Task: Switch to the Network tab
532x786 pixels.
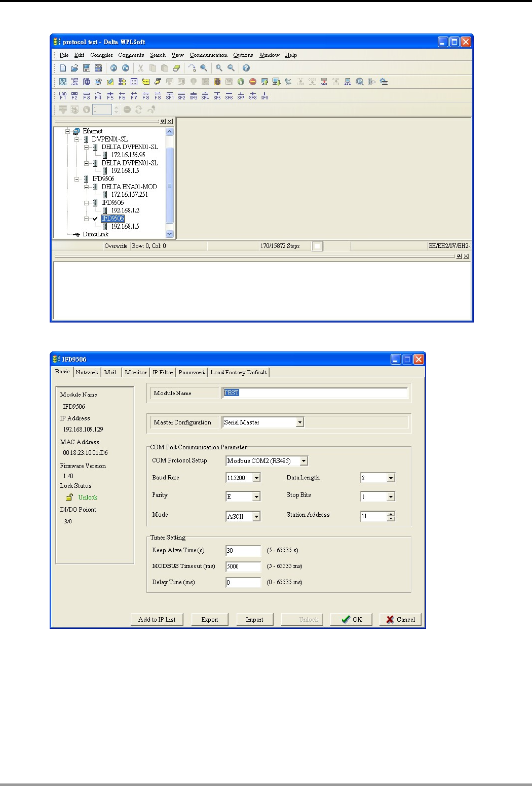Action: (87, 372)
